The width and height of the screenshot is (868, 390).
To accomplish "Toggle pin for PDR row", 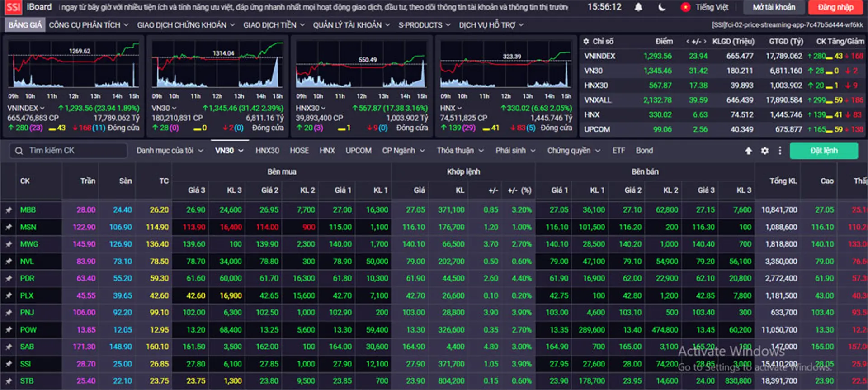I will [x=8, y=279].
